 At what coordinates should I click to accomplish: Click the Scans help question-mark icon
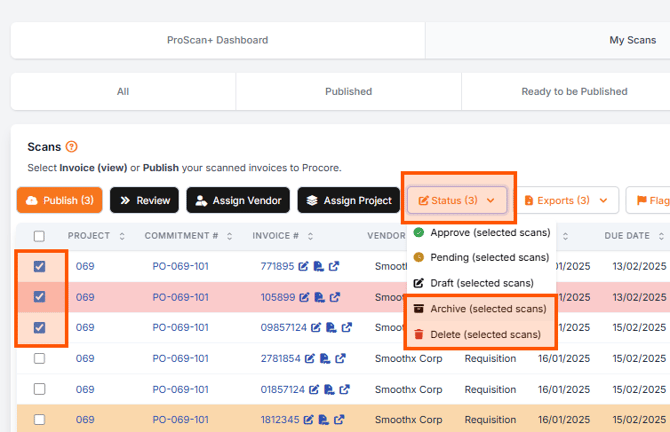tap(71, 147)
